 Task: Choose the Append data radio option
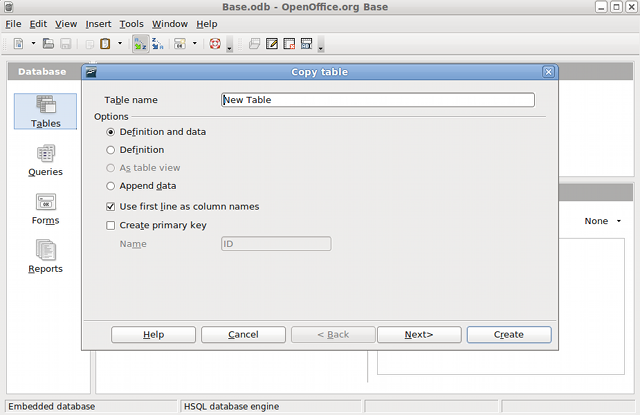coord(111,186)
